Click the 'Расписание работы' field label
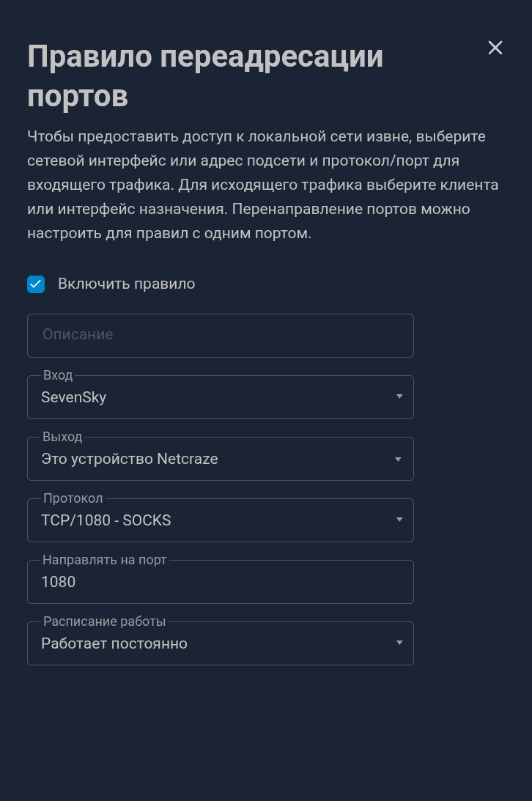532x801 pixels. 104,621
